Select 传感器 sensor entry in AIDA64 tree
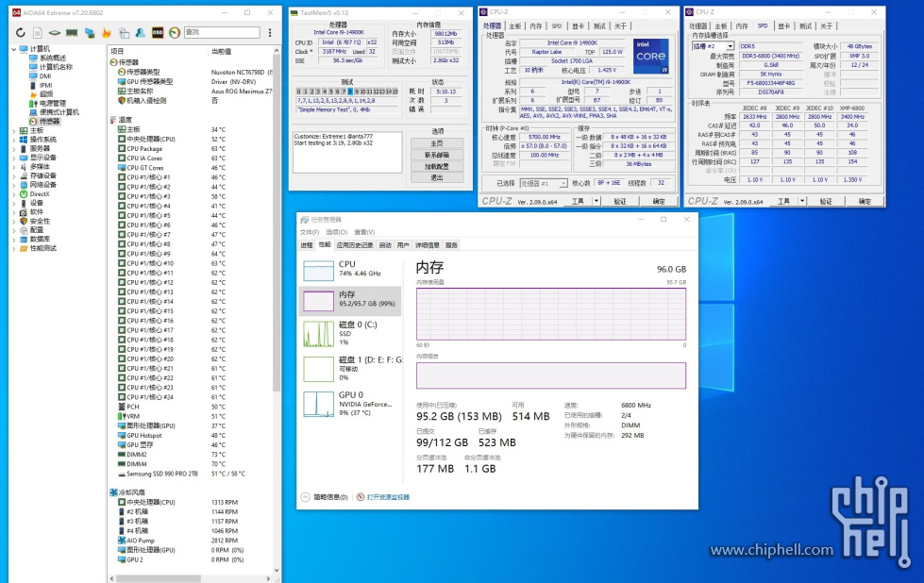 49,122
